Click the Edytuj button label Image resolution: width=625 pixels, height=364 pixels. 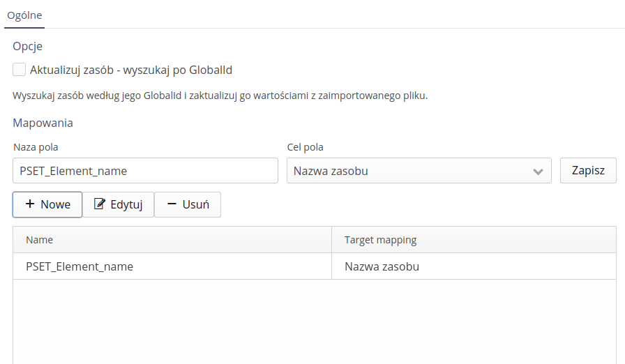click(x=126, y=205)
